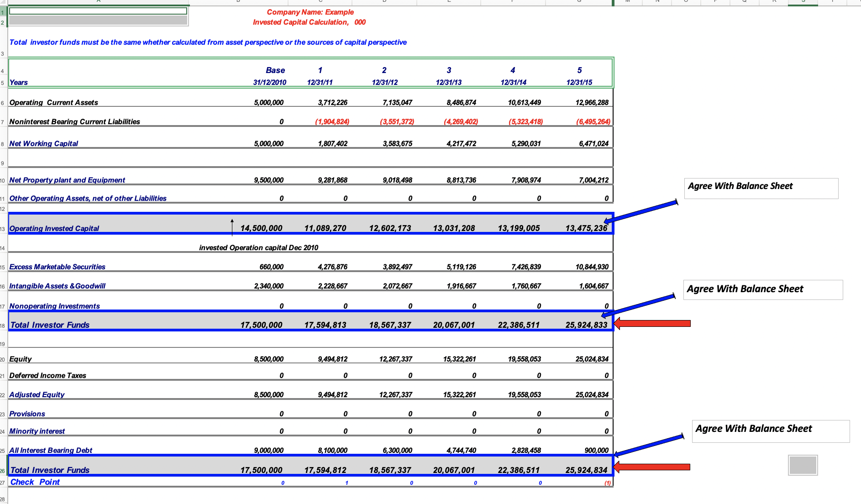The width and height of the screenshot is (861, 504).
Task: Select the cell containing Company Name: Example
Action: (310, 12)
